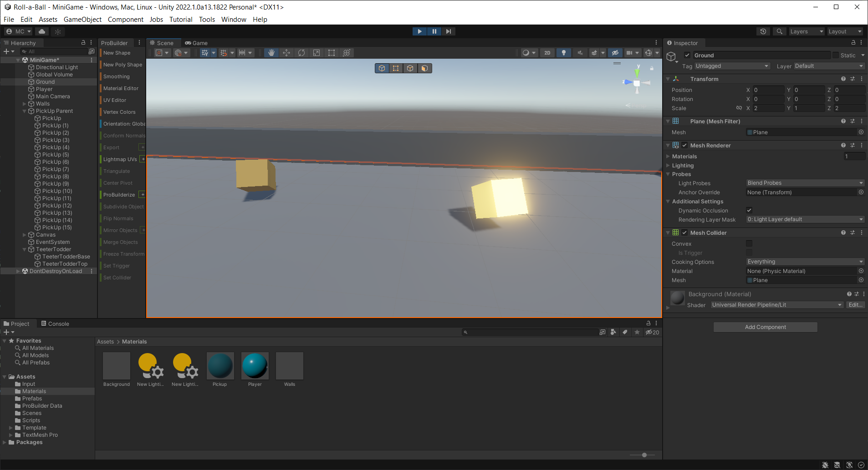Viewport: 868px width, 470px height.
Task: Enable the Convex checkbox
Action: (749, 243)
